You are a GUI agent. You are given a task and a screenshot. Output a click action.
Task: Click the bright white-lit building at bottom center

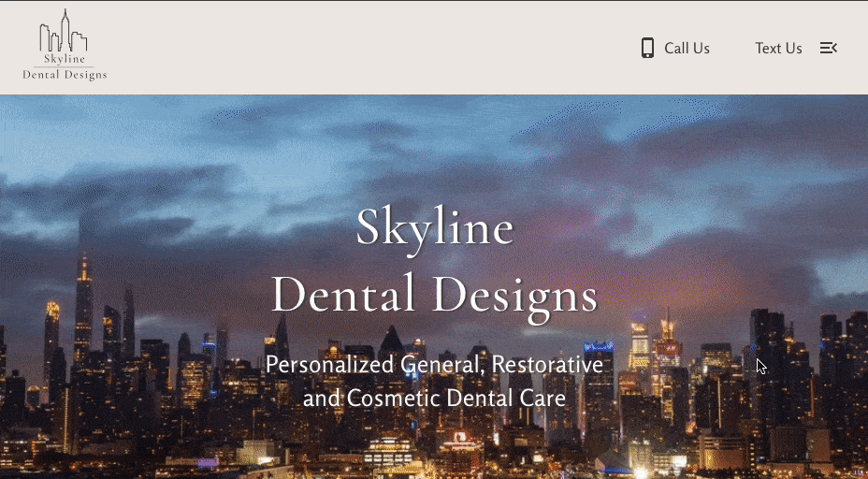pyautogui.click(x=388, y=451)
